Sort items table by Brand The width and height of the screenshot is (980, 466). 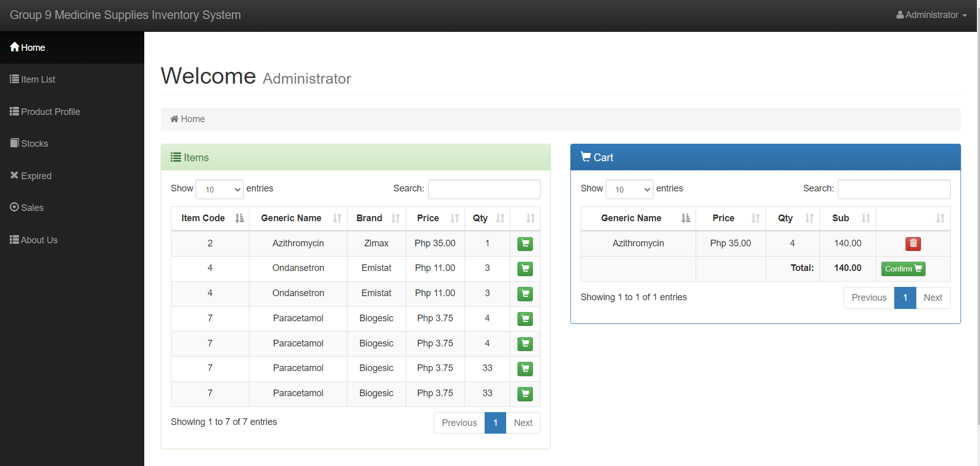[376, 218]
